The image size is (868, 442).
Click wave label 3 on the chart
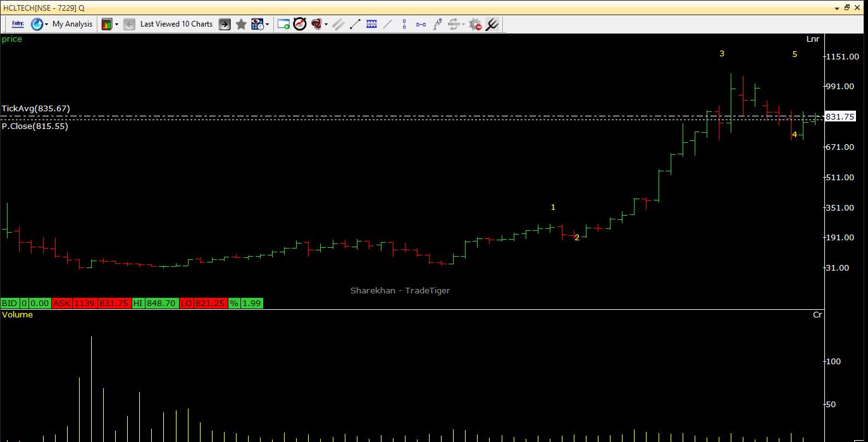(722, 54)
